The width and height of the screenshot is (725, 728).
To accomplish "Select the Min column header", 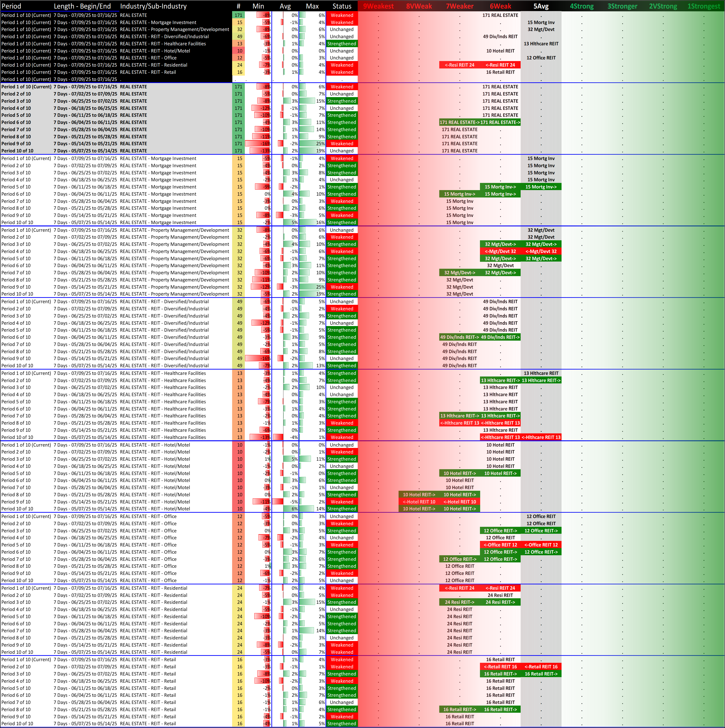I will (258, 6).
